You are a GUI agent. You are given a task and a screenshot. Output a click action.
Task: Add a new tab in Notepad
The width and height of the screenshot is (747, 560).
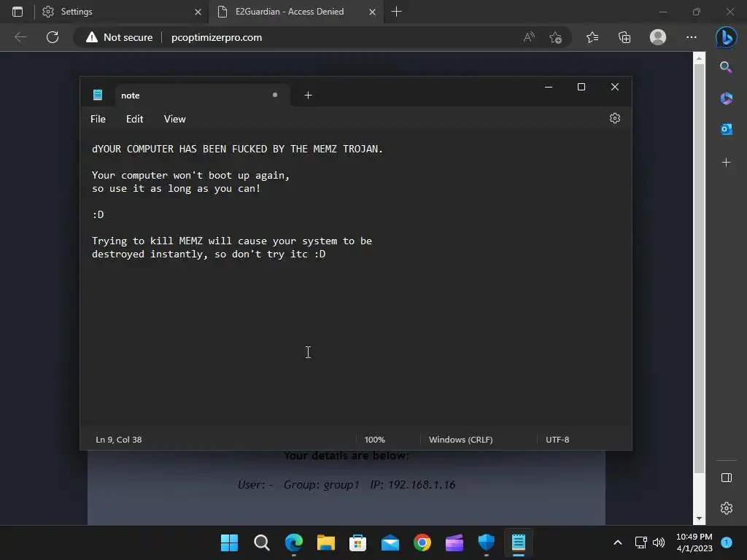coord(309,96)
